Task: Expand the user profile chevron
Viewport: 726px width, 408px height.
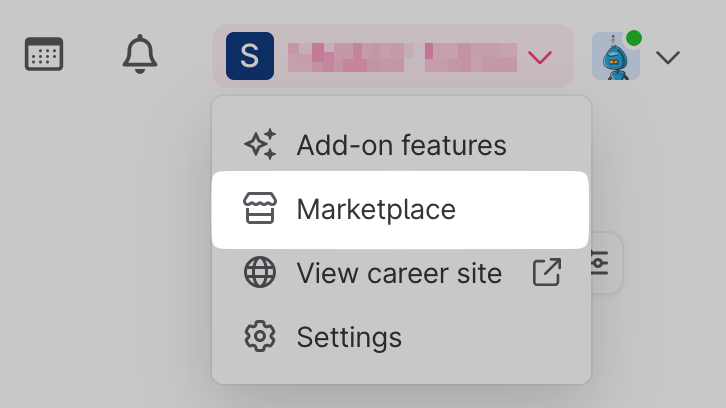Action: [x=668, y=57]
